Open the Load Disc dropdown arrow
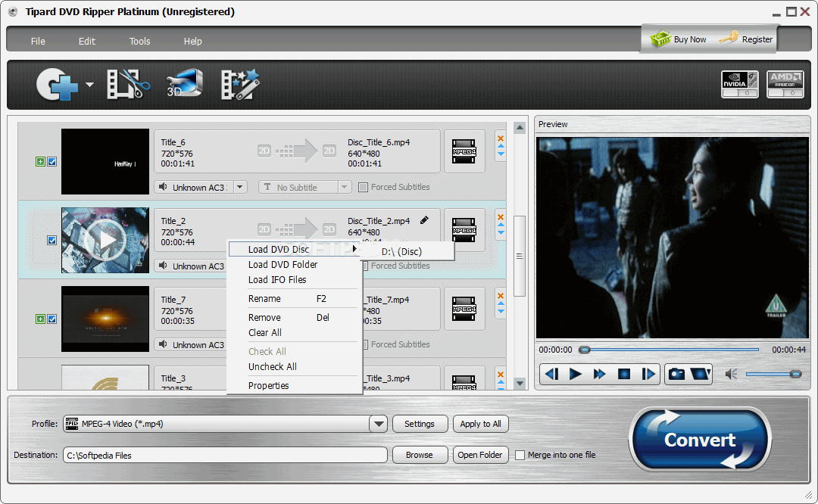 (x=89, y=85)
